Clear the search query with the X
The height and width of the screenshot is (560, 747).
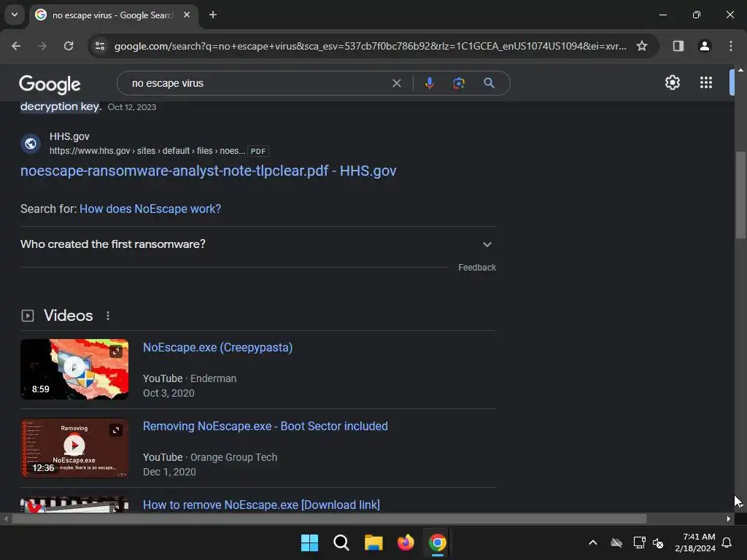tap(396, 83)
